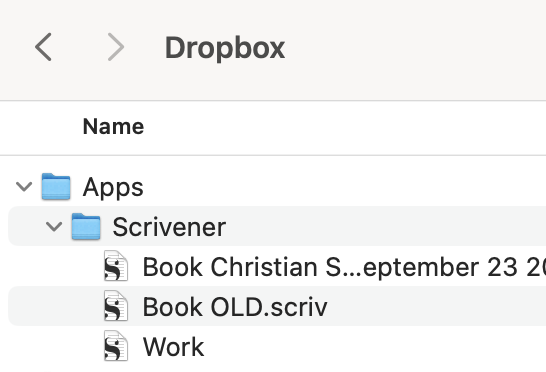This screenshot has width=546, height=372.
Task: Click the Scrivener folder icon
Action: pos(86,227)
